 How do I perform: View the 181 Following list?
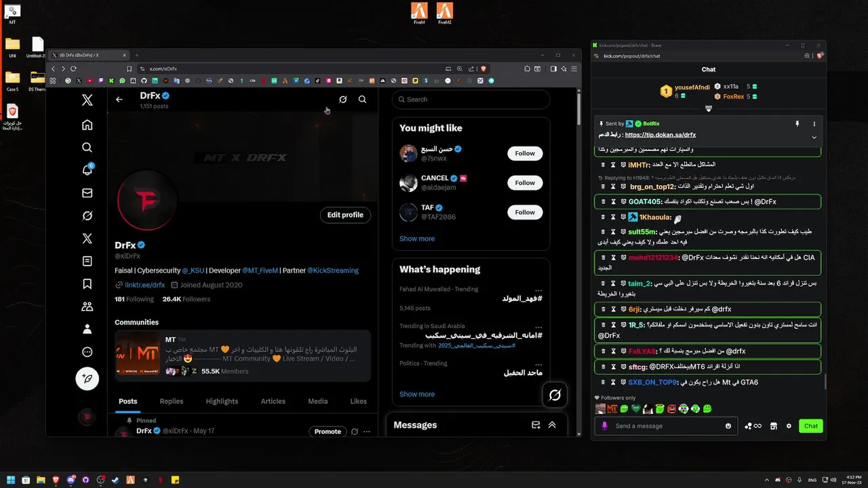134,299
